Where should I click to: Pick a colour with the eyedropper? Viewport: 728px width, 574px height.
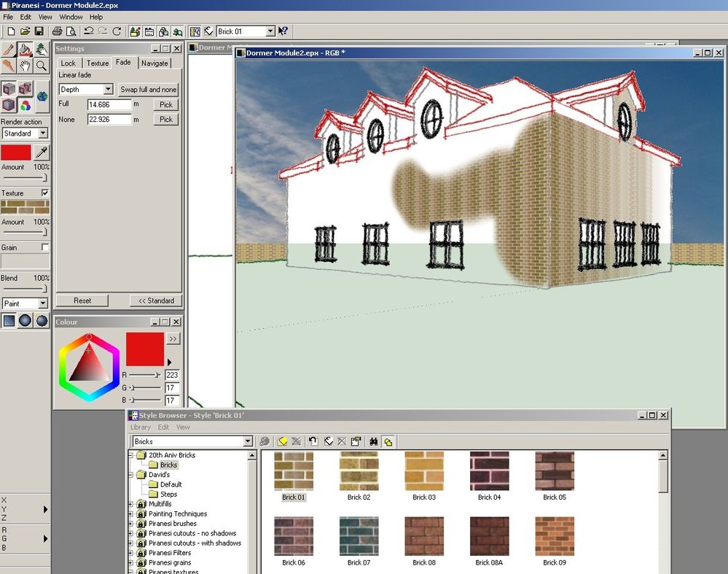[x=42, y=152]
